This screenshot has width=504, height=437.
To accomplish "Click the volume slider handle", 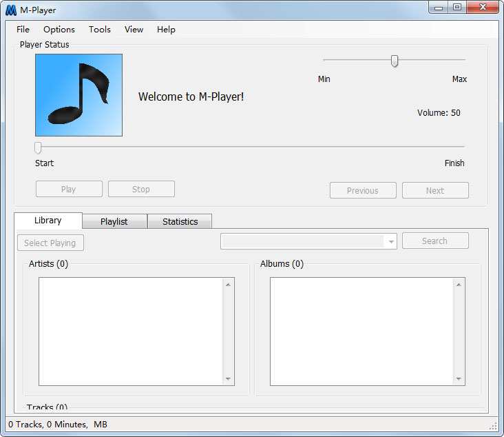I will click(x=395, y=61).
